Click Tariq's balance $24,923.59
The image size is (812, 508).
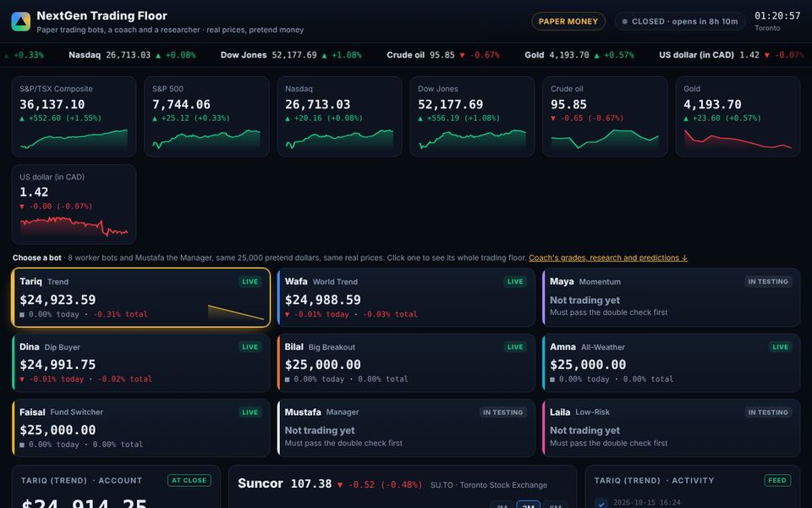point(58,300)
